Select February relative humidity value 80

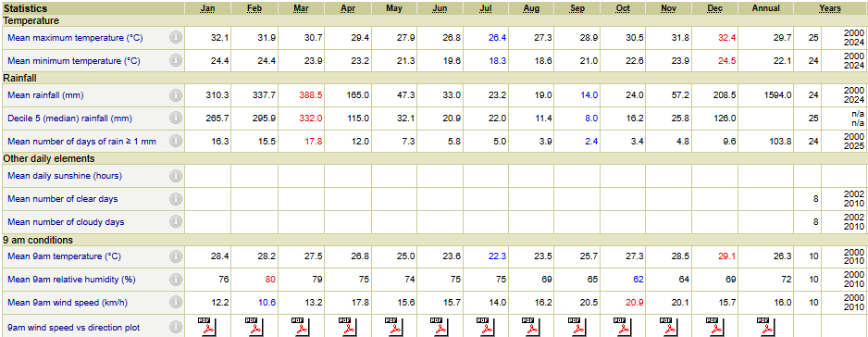pyautogui.click(x=271, y=280)
